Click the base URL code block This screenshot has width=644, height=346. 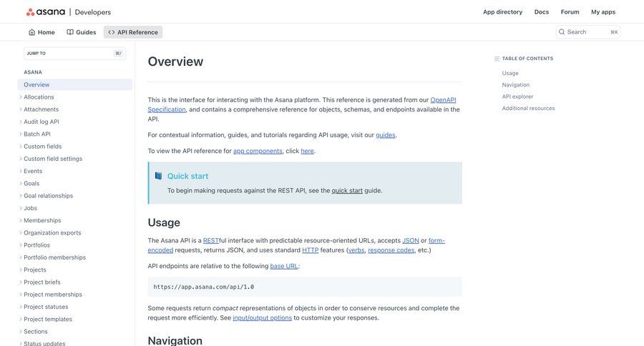(305, 287)
